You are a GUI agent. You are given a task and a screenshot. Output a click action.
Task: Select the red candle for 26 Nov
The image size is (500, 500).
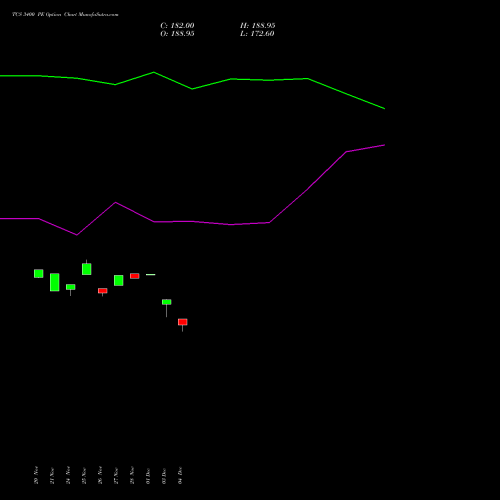(103, 291)
